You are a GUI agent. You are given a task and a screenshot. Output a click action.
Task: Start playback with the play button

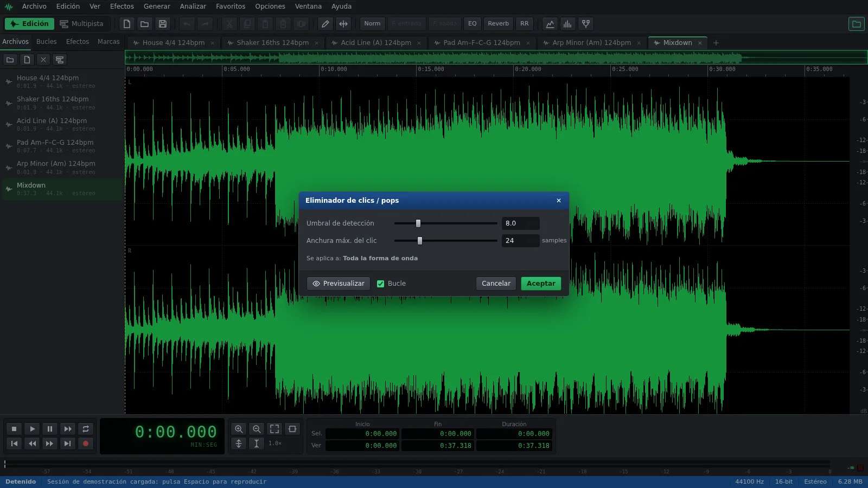[32, 429]
